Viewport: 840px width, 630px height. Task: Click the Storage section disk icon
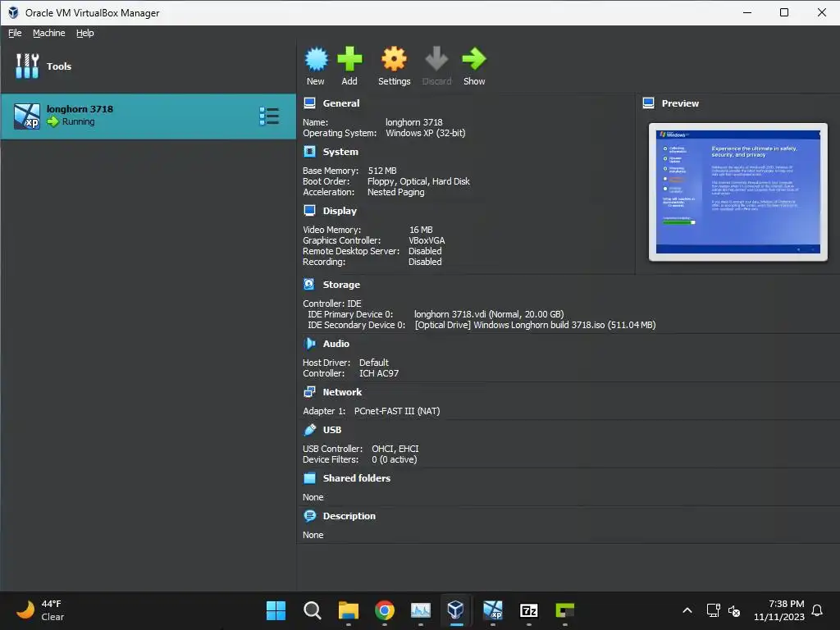[309, 285]
